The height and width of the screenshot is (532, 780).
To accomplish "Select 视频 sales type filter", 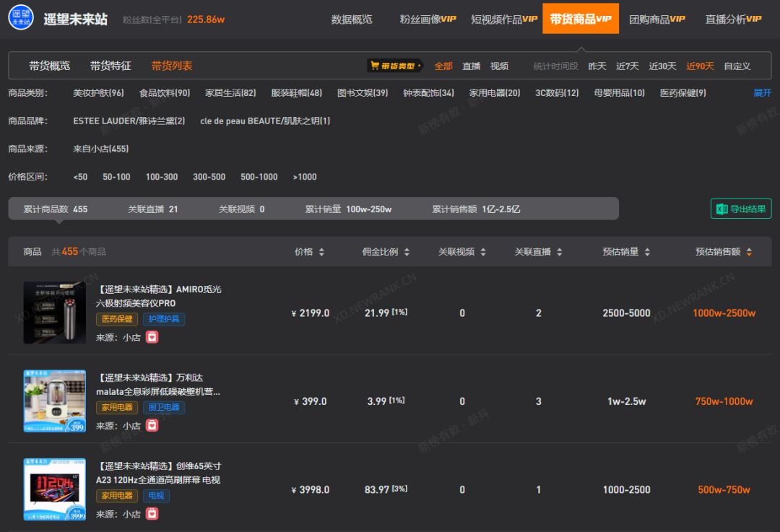I will click(x=499, y=66).
